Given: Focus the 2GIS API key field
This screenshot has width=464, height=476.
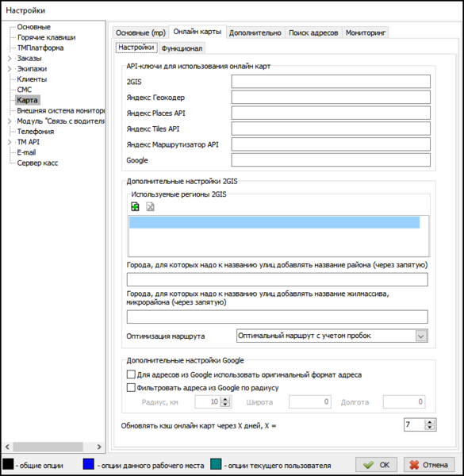Looking at the screenshot, I should [331, 82].
